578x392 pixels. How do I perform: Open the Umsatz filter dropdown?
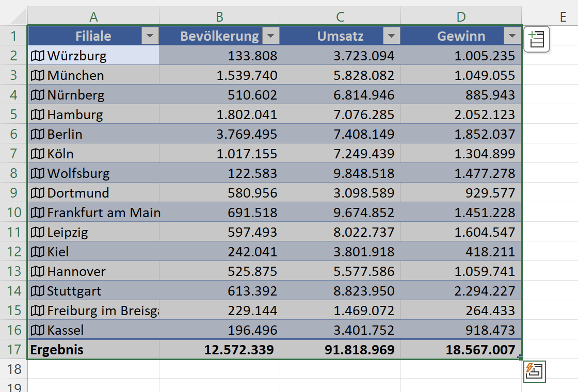[392, 36]
